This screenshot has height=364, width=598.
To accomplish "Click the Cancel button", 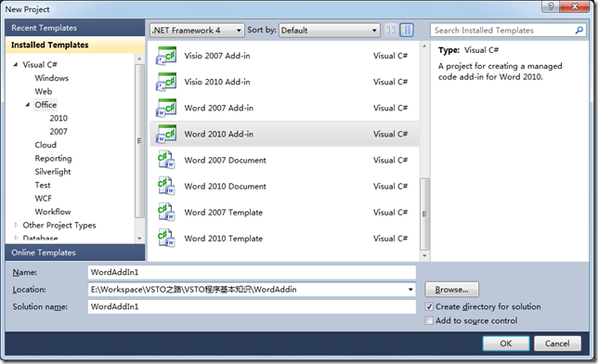I will (x=557, y=344).
